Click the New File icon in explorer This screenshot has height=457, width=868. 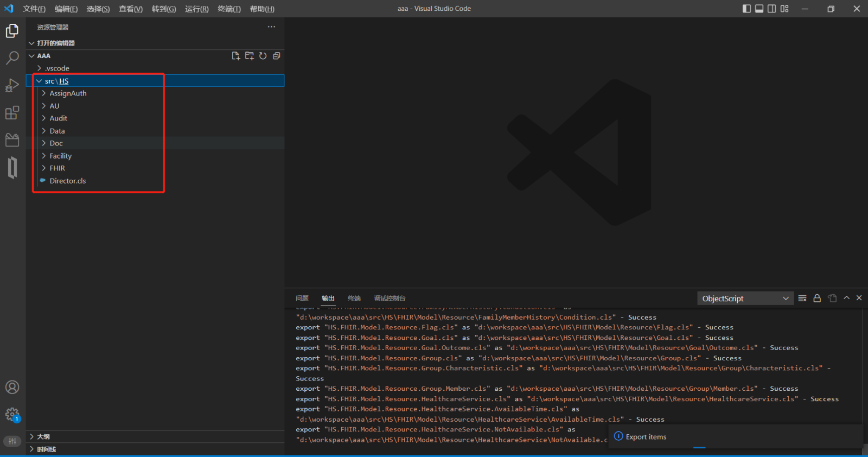[x=235, y=56]
